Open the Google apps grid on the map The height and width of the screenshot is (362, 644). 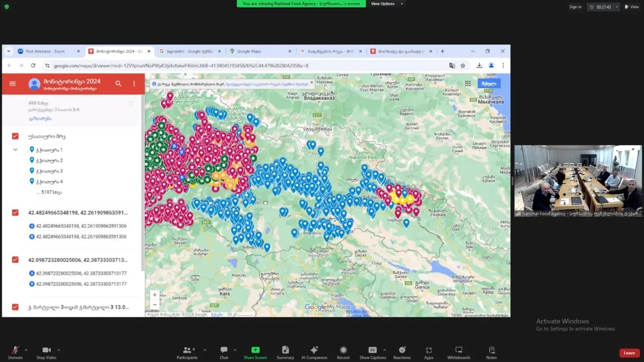click(x=468, y=84)
